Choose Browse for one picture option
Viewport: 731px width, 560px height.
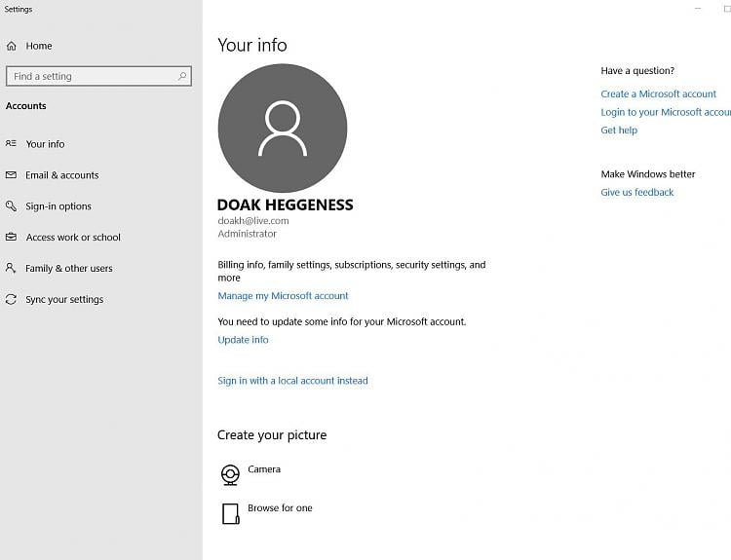(280, 507)
